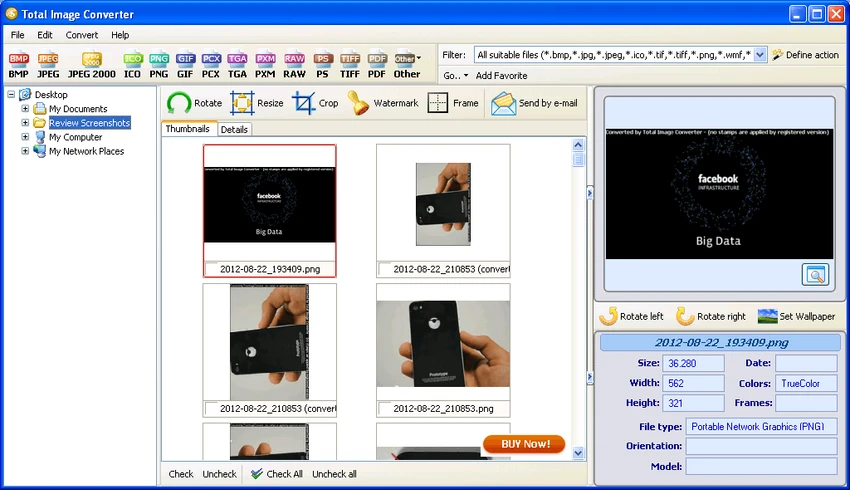The width and height of the screenshot is (850, 490).
Task: Open the File menu
Action: (x=17, y=35)
